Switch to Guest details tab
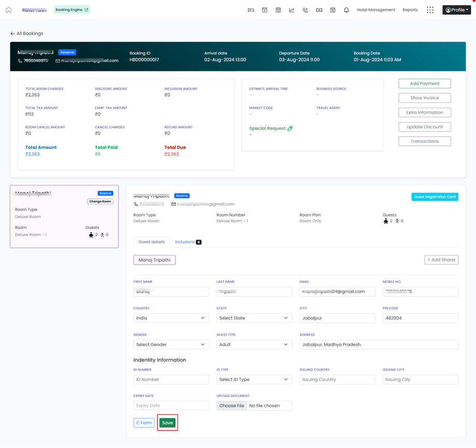Screen dimensions: 476x448 (x=152, y=242)
